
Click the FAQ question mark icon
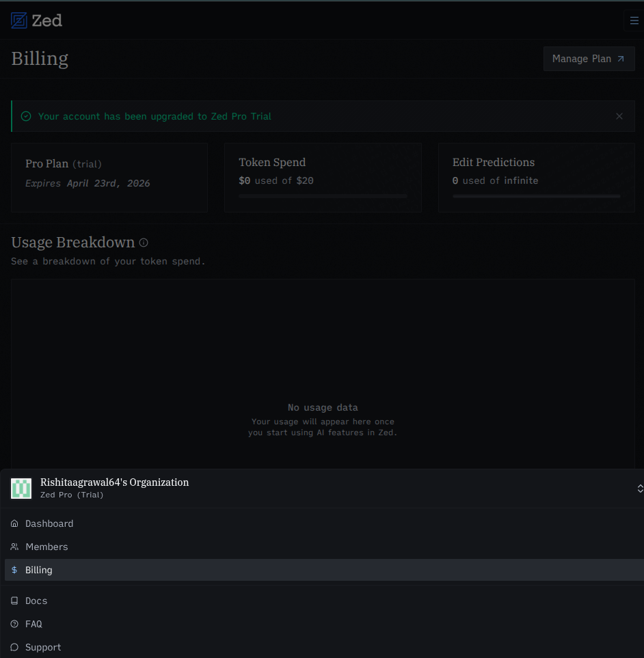point(14,624)
